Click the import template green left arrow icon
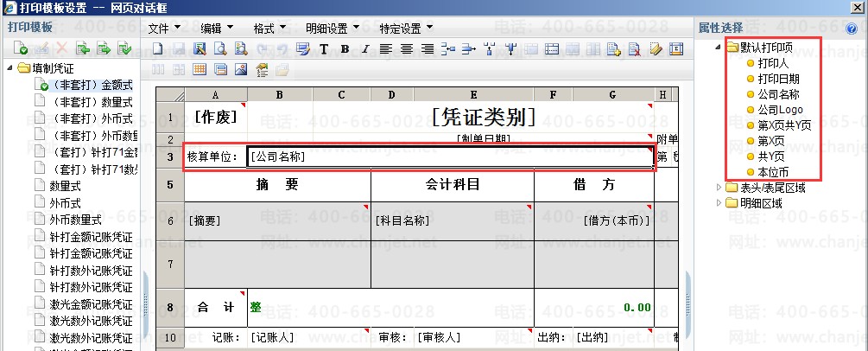The width and height of the screenshot is (868, 351). (83, 49)
